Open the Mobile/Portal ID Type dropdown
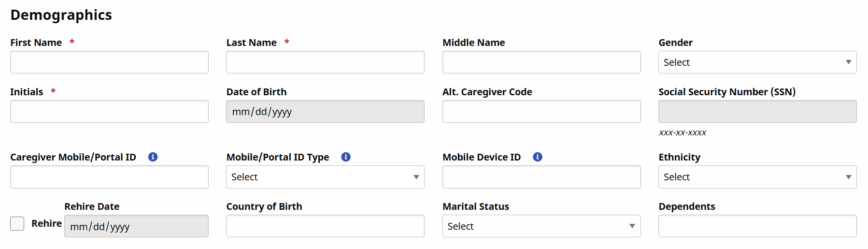Viewport: 868px width, 249px height. (325, 177)
